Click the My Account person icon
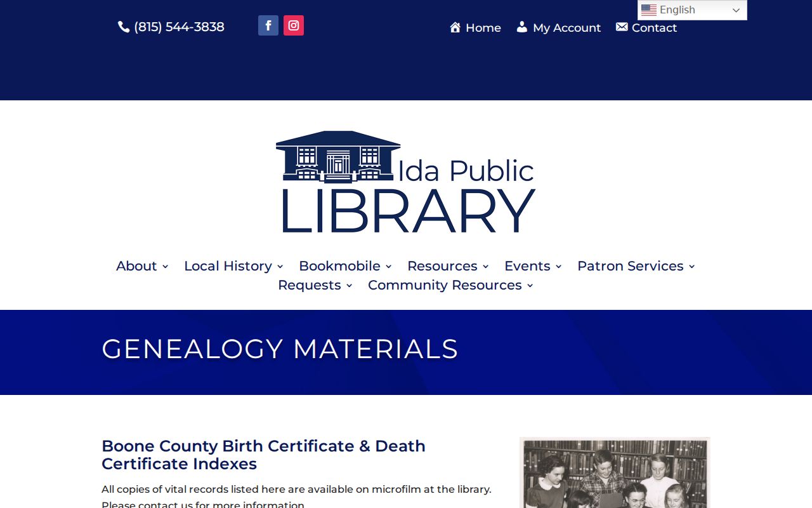 522,27
